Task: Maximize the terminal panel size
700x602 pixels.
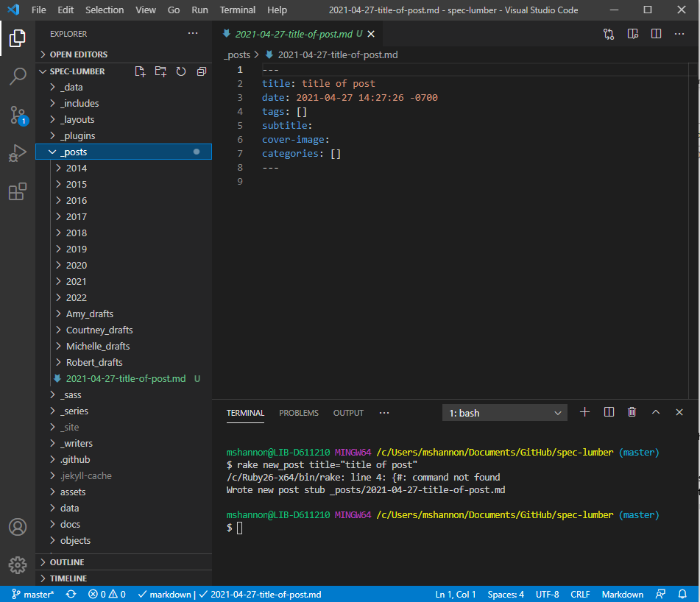Action: click(x=656, y=412)
